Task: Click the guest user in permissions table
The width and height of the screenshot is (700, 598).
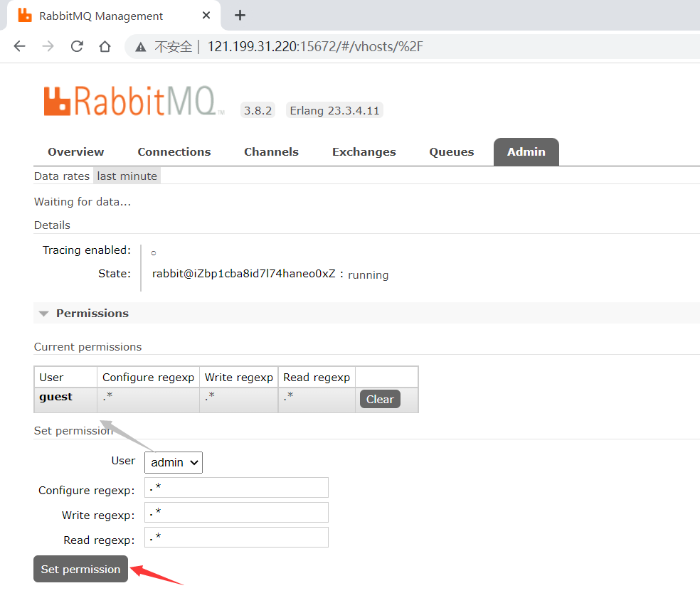Action: point(55,397)
